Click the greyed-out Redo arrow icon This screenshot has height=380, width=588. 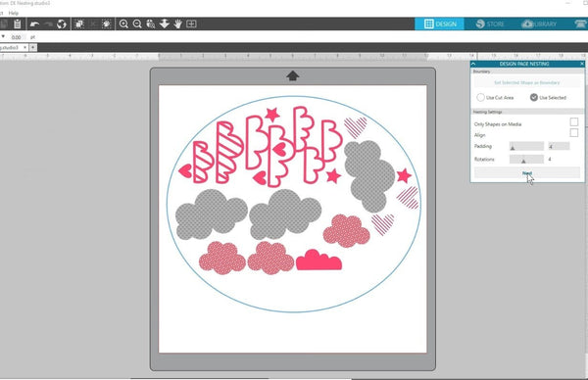pos(48,24)
